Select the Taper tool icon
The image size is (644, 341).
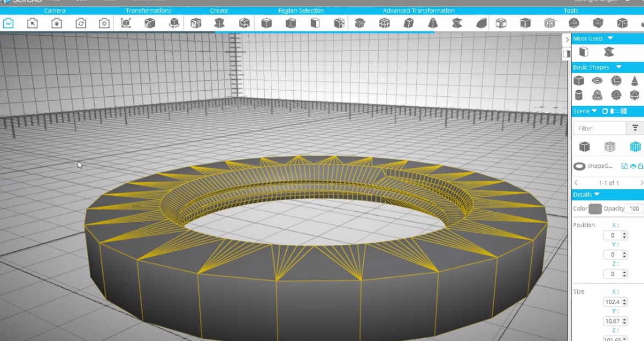[x=433, y=24]
